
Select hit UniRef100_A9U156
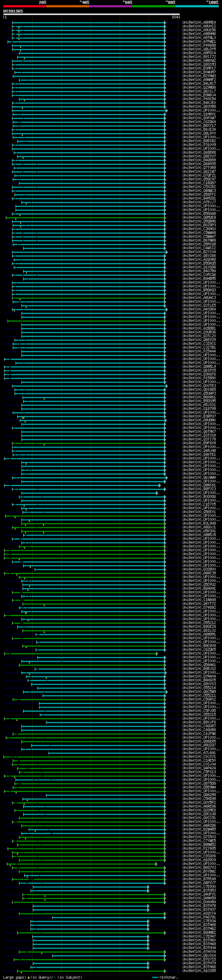(199, 30)
